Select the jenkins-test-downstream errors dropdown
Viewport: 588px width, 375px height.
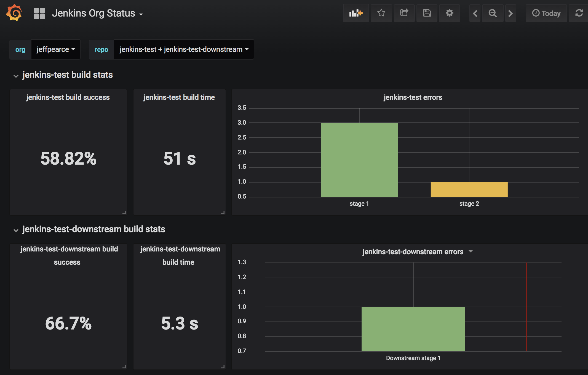click(x=470, y=251)
